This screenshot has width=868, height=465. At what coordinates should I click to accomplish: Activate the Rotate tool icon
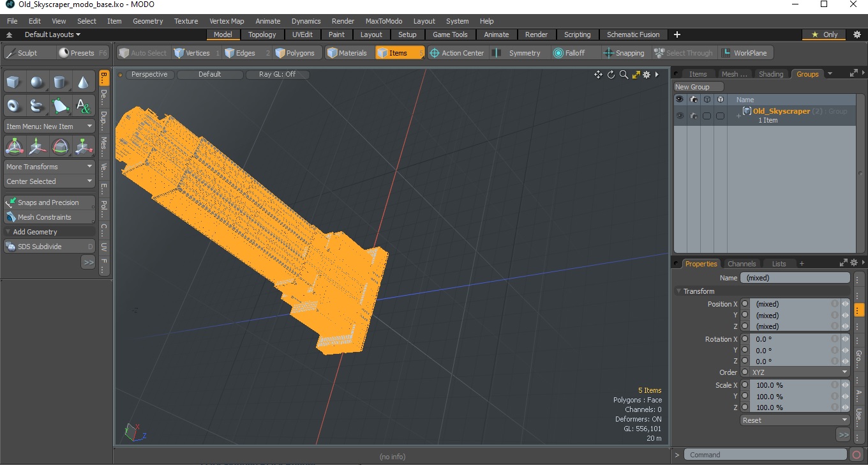[60, 147]
